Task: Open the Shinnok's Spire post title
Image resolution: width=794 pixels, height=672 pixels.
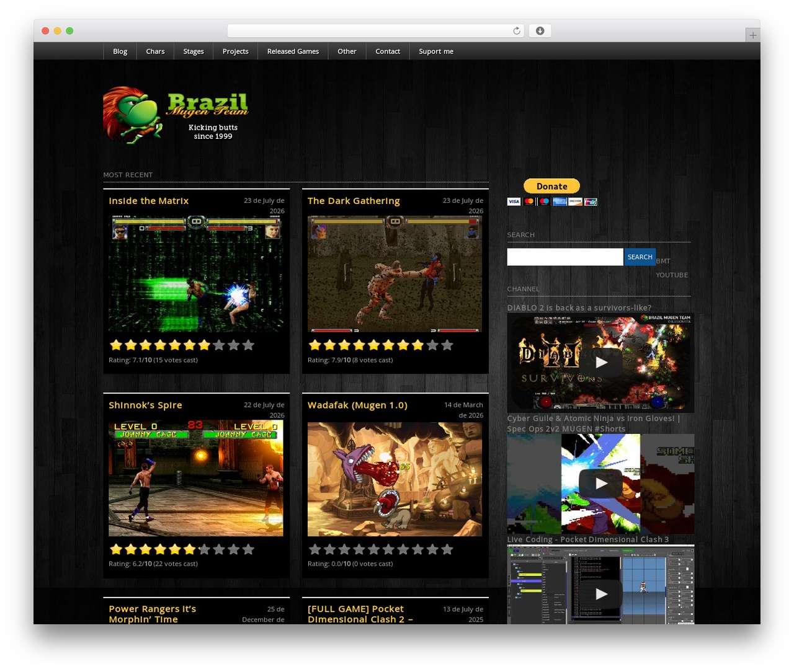Action: coord(145,405)
